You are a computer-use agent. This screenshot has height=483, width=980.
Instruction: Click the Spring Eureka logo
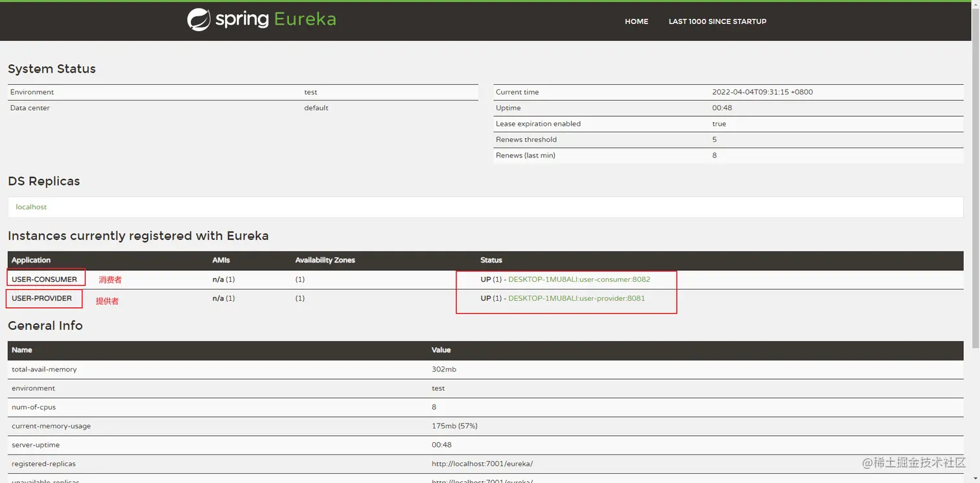pos(262,19)
